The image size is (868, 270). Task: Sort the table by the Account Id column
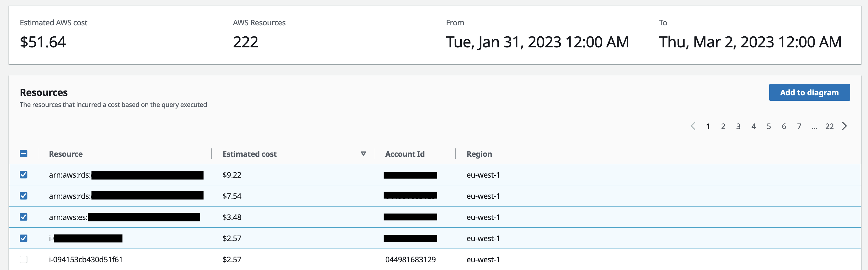[405, 153]
